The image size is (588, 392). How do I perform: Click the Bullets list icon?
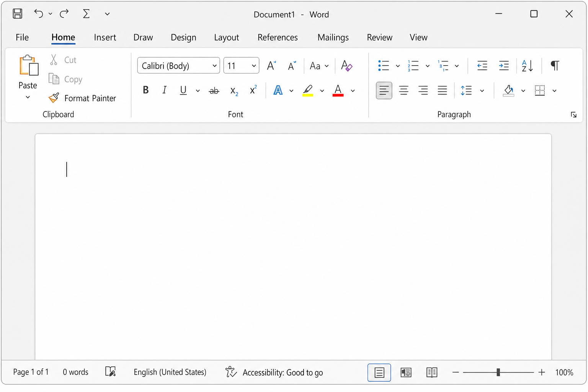click(384, 66)
